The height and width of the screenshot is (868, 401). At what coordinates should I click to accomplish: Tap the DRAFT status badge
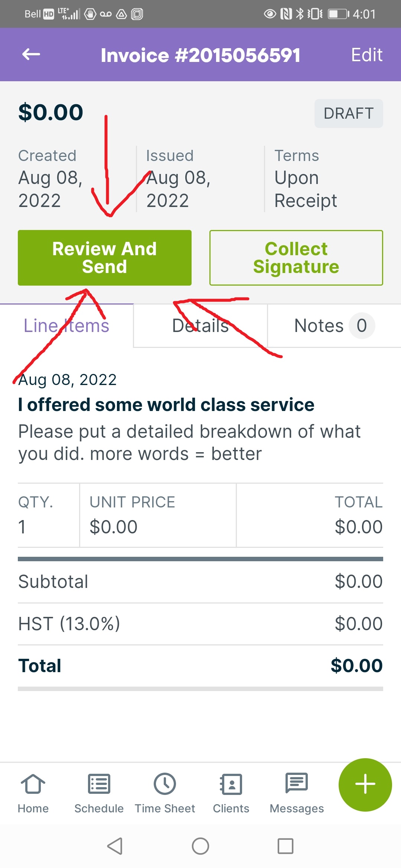pos(348,113)
